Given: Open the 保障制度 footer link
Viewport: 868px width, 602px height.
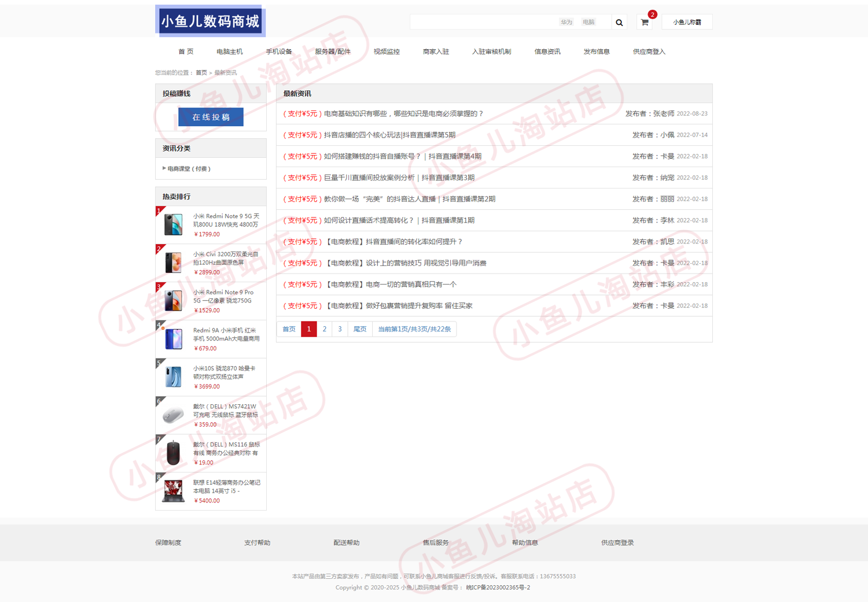Looking at the screenshot, I should pyautogui.click(x=168, y=543).
